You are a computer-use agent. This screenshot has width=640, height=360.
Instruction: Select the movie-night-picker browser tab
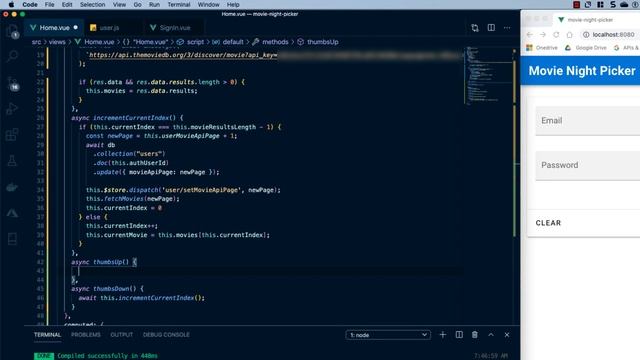coord(590,20)
